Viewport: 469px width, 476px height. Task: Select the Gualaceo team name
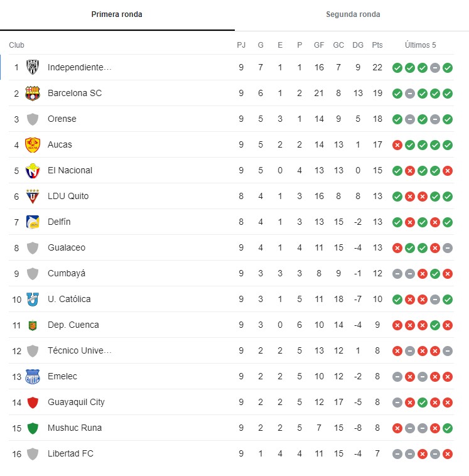[66, 247]
